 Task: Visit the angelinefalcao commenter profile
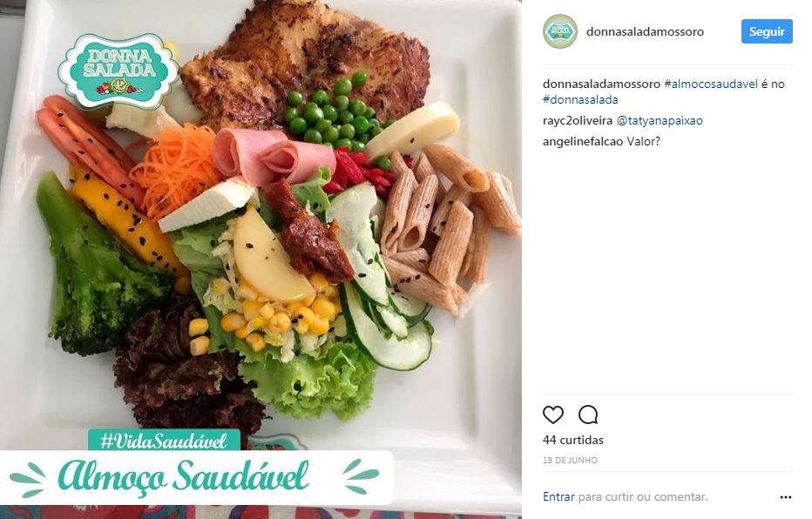click(x=583, y=141)
